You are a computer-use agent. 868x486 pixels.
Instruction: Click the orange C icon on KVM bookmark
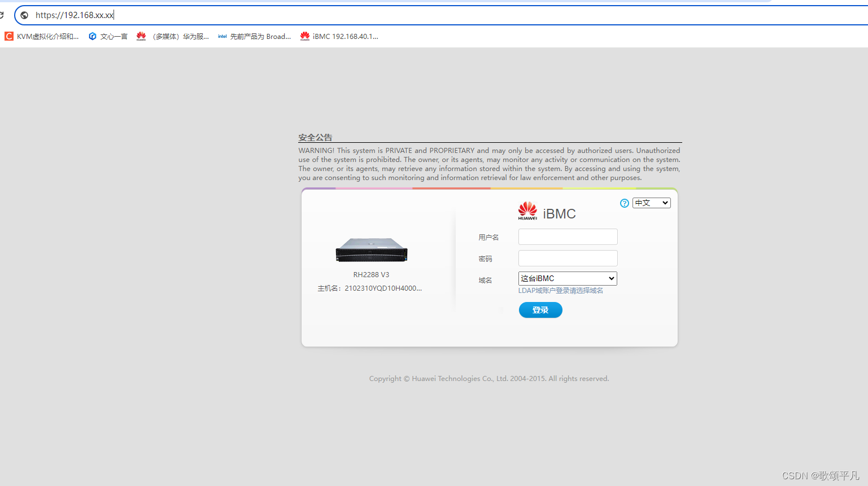click(8, 36)
